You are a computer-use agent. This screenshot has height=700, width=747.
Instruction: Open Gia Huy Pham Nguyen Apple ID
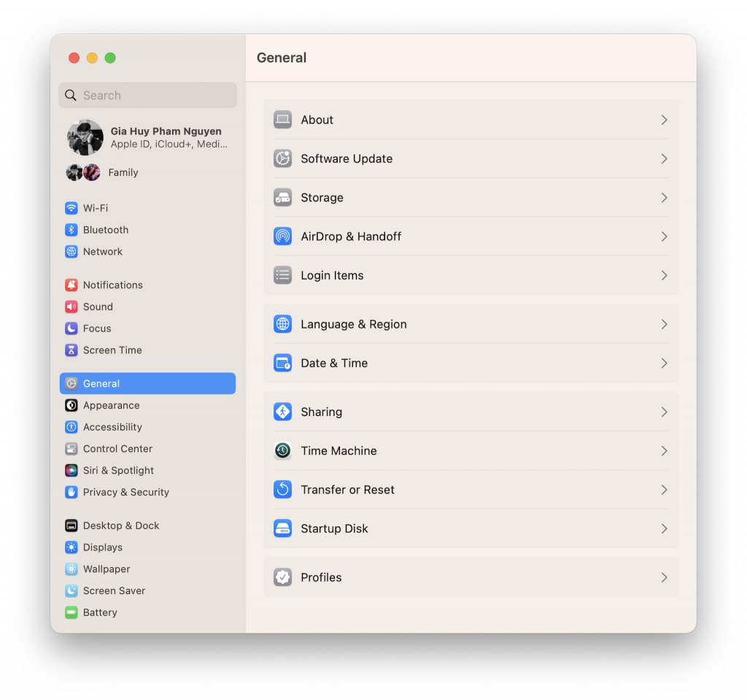147,137
